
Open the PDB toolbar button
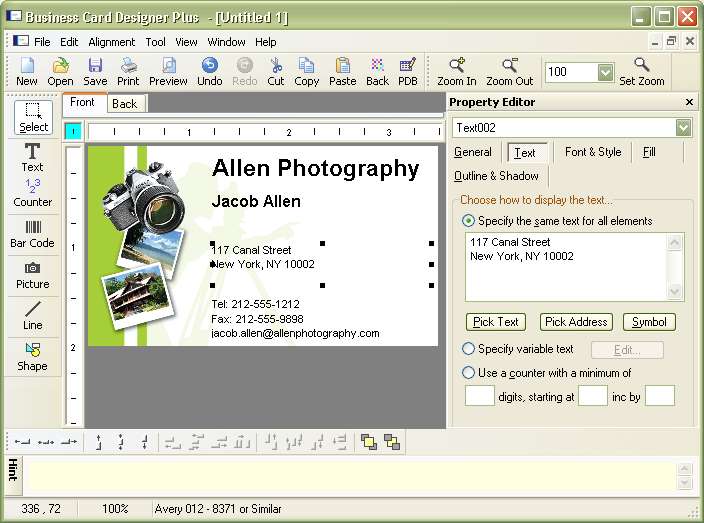[x=408, y=71]
